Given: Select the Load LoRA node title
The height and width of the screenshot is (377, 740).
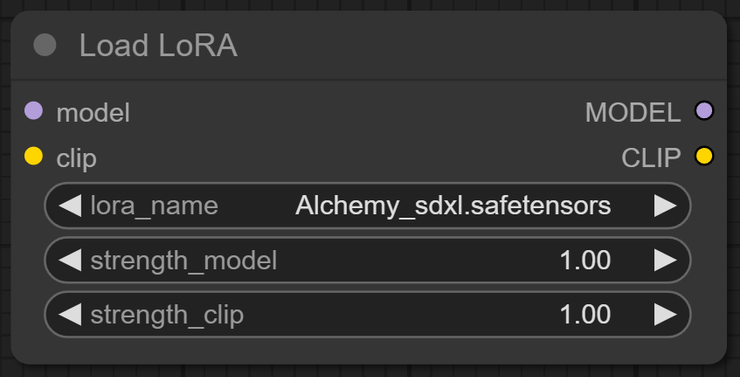Looking at the screenshot, I should coord(158,46).
